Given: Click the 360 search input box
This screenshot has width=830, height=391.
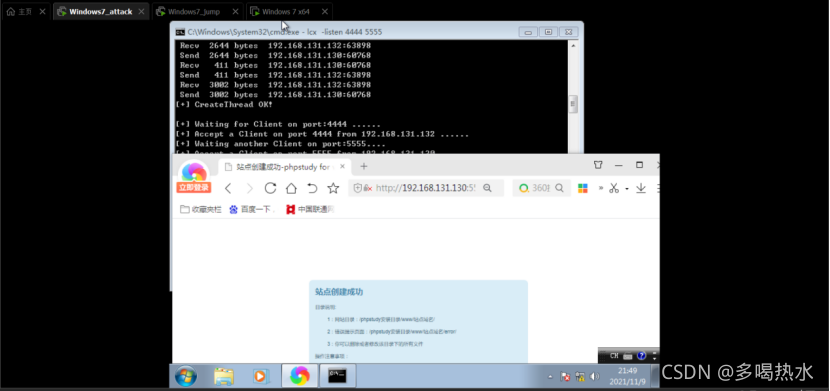Looking at the screenshot, I should [541, 188].
